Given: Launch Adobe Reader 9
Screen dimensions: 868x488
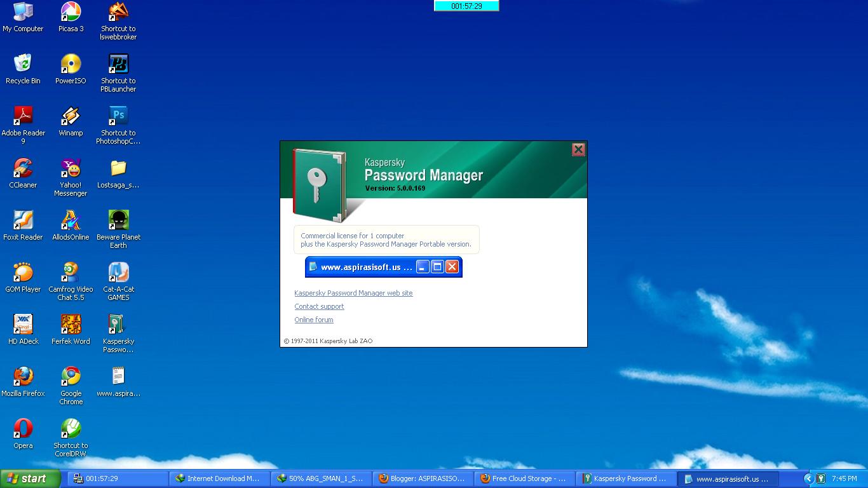Looking at the screenshot, I should point(23,125).
